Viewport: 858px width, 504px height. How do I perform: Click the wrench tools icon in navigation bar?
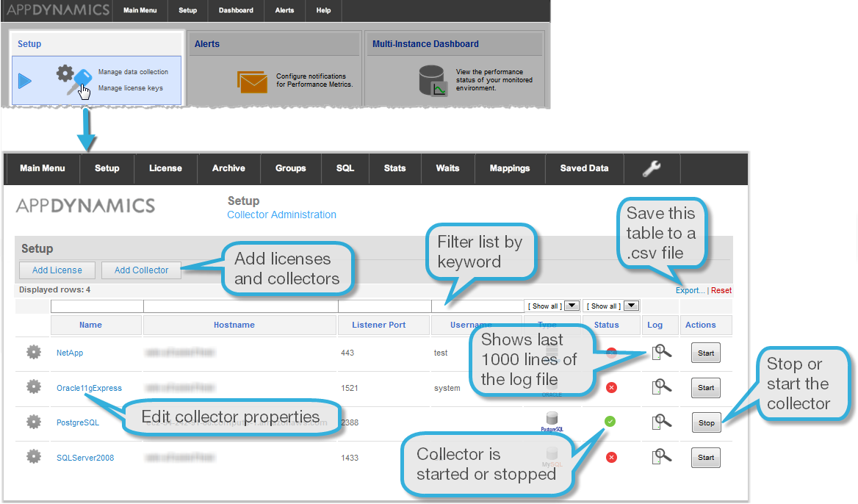[651, 168]
